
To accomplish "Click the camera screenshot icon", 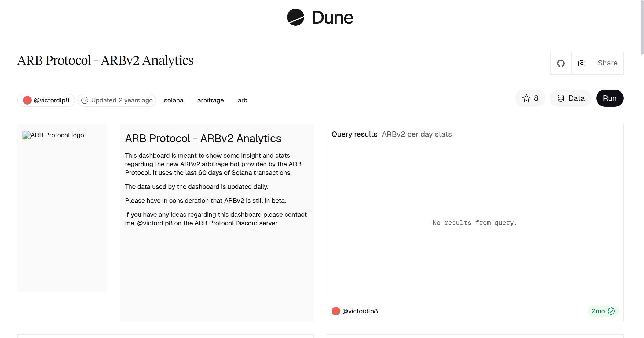I will (581, 63).
